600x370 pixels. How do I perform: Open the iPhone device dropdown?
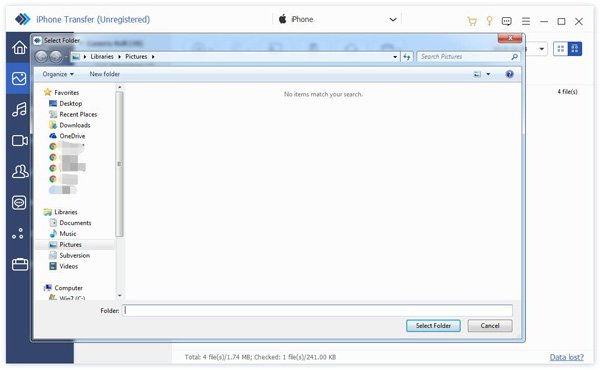tap(393, 20)
